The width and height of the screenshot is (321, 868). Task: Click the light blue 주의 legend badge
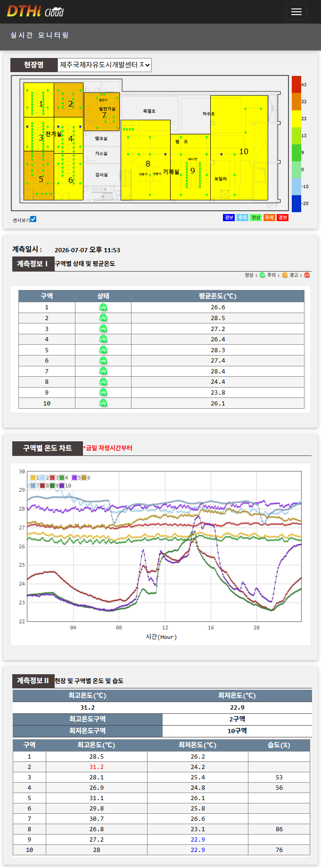[x=242, y=217]
